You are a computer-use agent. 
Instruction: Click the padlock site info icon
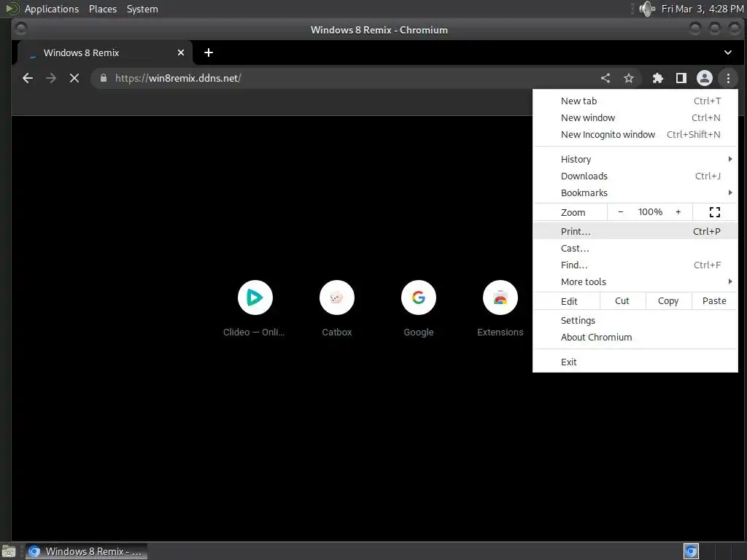[x=104, y=78]
